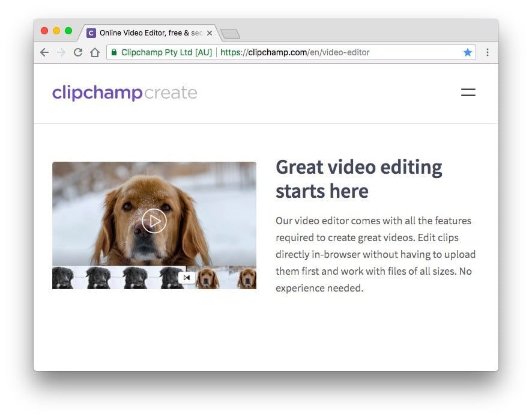The image size is (532, 419).
Task: Open a new browser tab
Action: point(231,34)
